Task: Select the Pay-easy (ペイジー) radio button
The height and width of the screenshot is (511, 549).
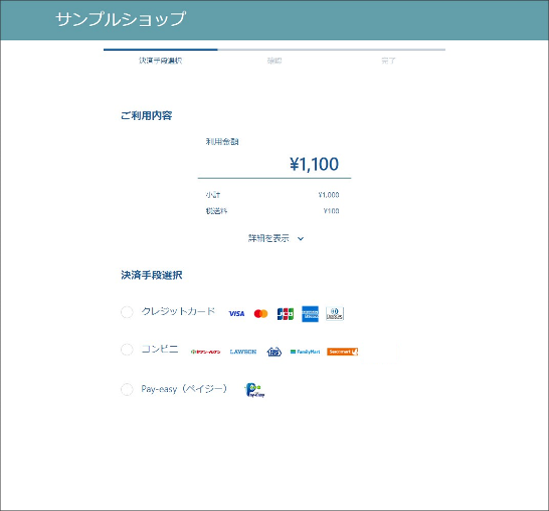Action: [127, 389]
